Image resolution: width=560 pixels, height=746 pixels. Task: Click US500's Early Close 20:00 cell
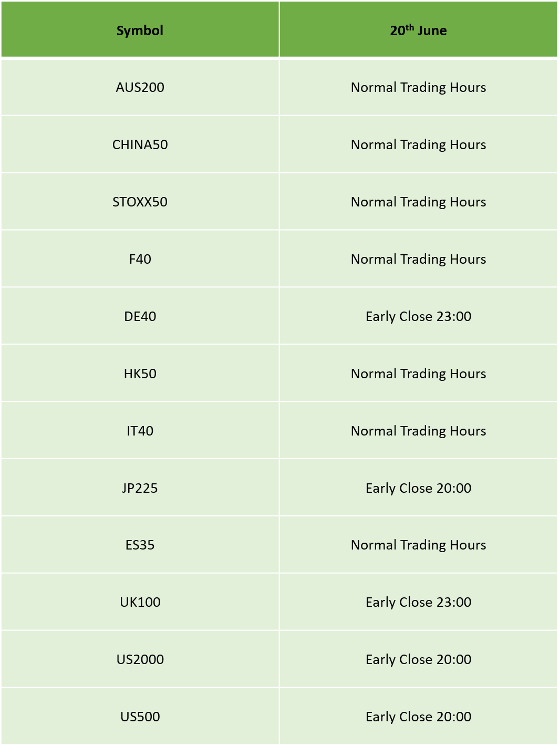click(x=418, y=717)
